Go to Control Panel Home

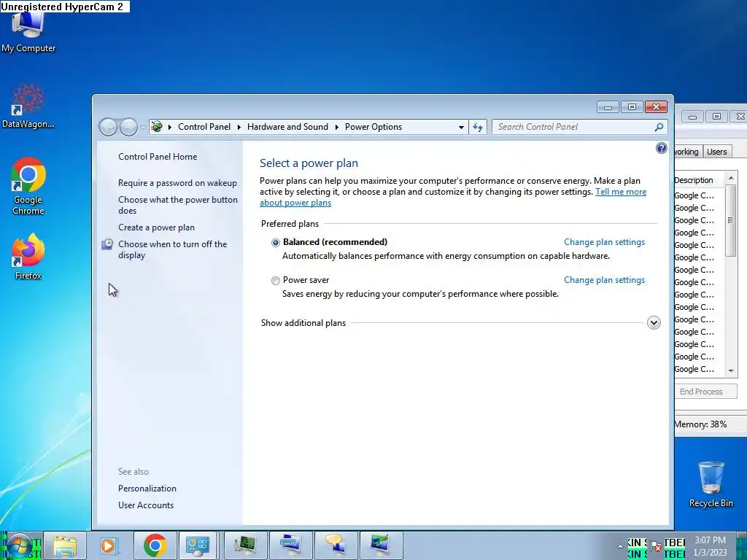pyautogui.click(x=158, y=157)
